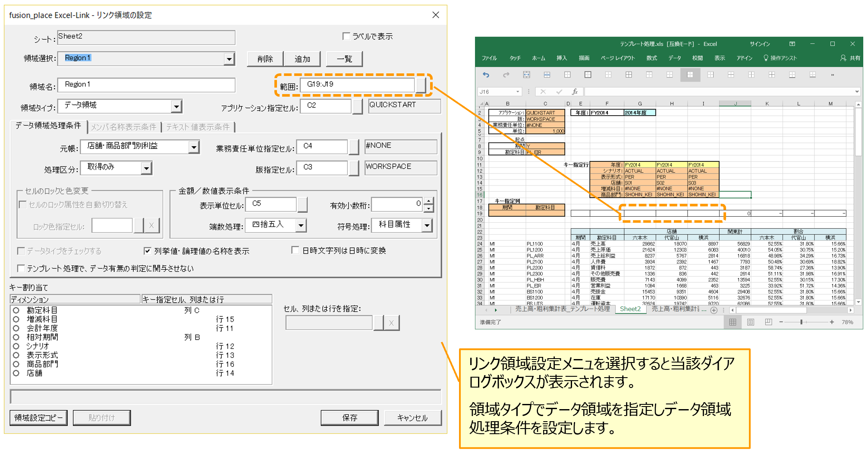Click the 削除 button
This screenshot has height=454, width=868.
265,59
